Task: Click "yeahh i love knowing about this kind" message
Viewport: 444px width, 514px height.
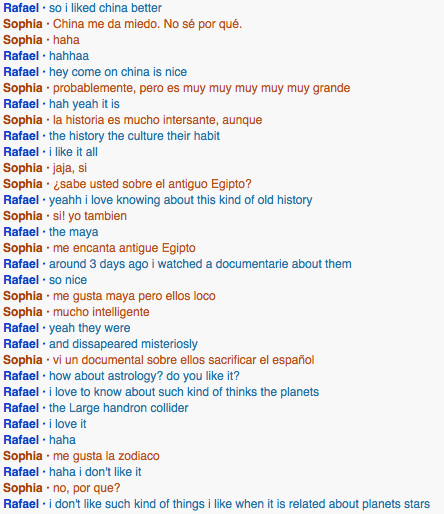Action: point(181,200)
